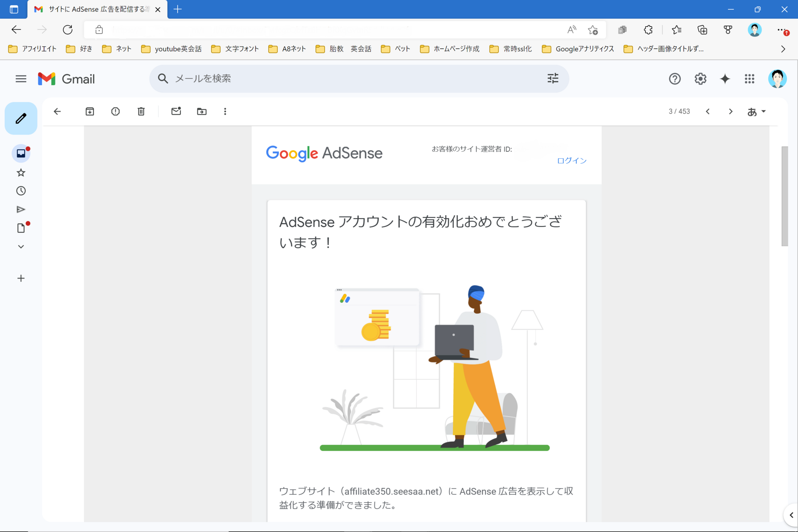Open the input tools language dropdown

coord(756,111)
